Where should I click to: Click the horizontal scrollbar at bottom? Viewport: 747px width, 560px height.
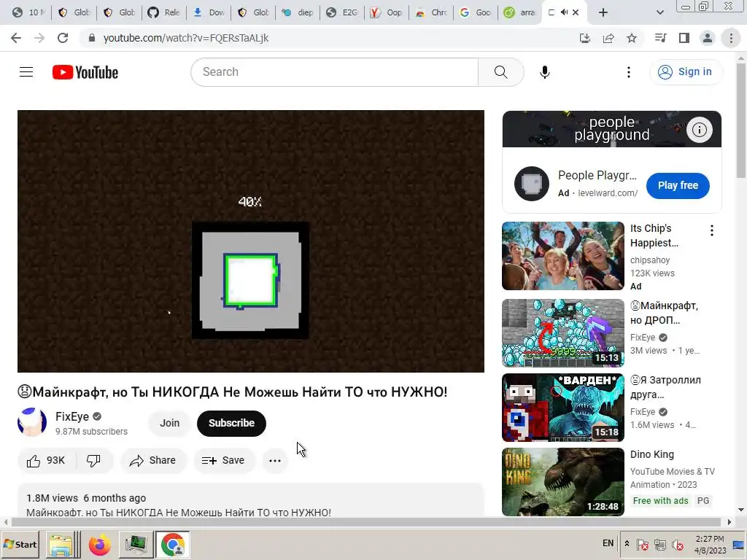[x=367, y=522]
